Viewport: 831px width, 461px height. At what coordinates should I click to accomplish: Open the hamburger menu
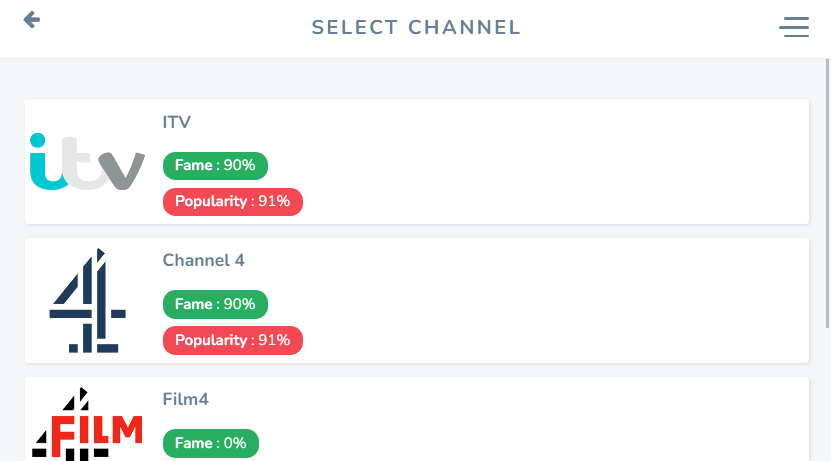pos(794,27)
